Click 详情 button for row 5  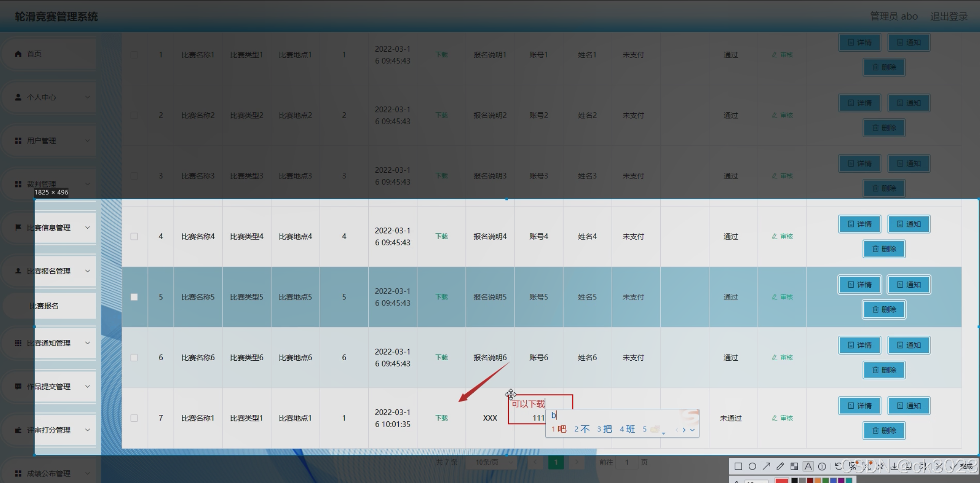click(859, 285)
